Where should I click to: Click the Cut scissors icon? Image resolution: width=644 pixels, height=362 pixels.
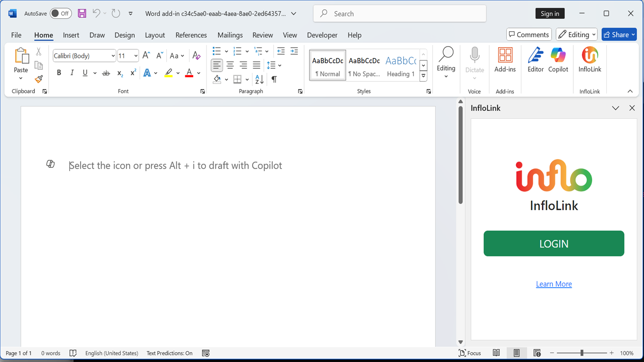tap(39, 52)
